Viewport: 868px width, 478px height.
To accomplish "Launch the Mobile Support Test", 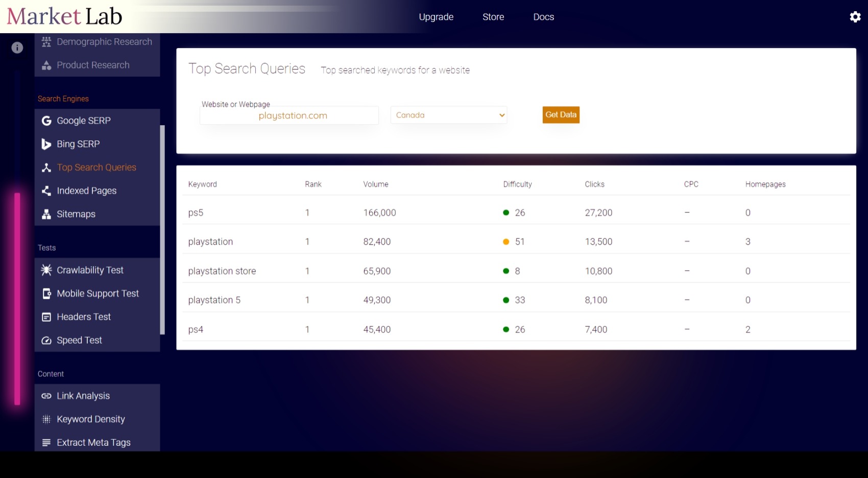I will (97, 294).
